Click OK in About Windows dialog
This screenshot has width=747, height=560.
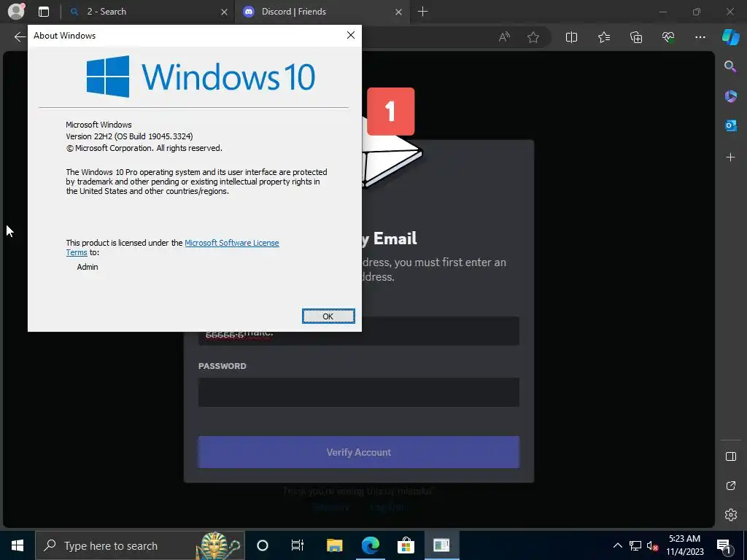(328, 316)
